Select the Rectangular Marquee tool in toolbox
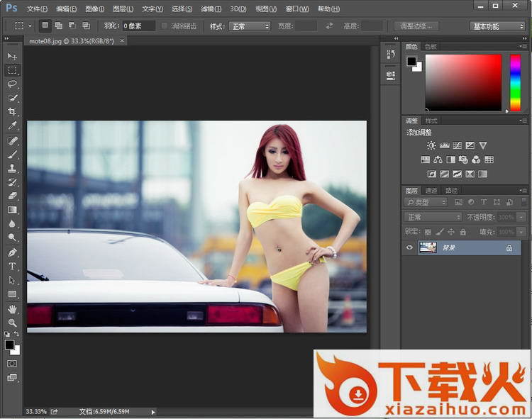Screen dimensions: 532x419 (x=12, y=70)
